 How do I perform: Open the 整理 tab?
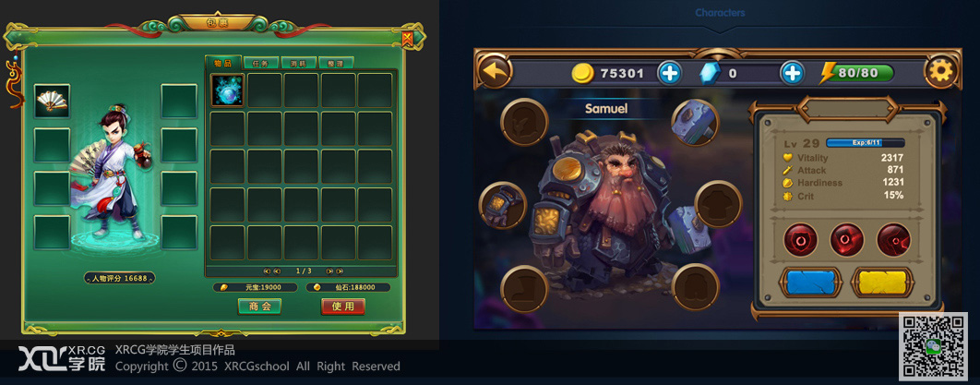pyautogui.click(x=336, y=63)
